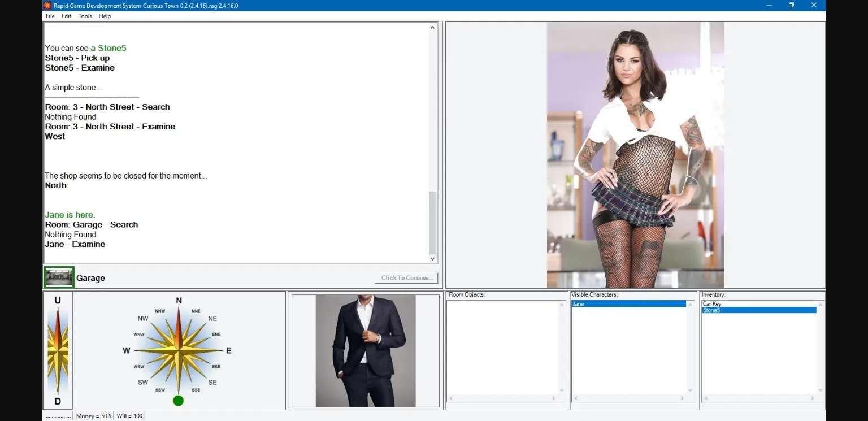Select Stone5 in Inventory list
Image resolution: width=868 pixels, height=421 pixels.
pyautogui.click(x=711, y=310)
